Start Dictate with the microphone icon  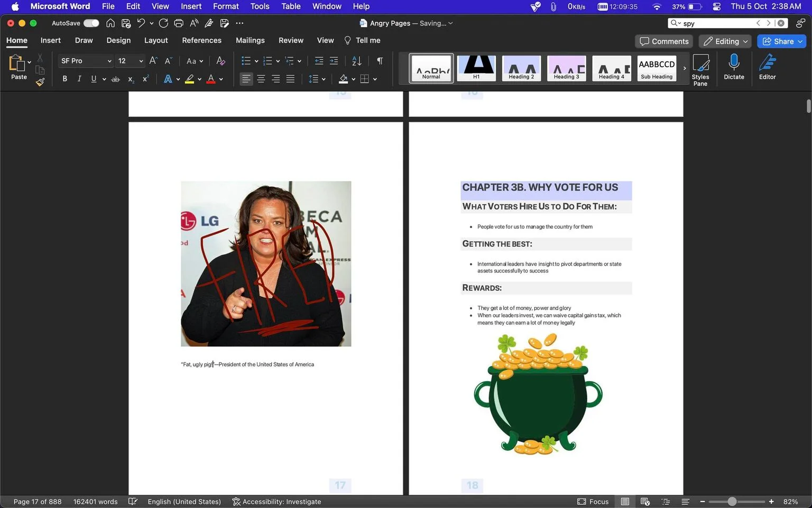point(734,67)
